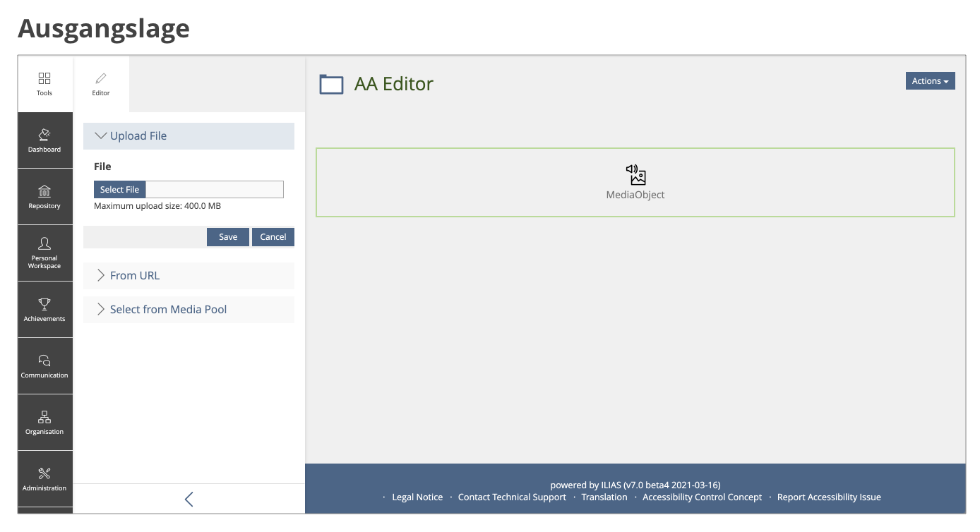This screenshot has height=532, width=980.
Task: Open the Organisation sidebar item
Action: tap(44, 423)
